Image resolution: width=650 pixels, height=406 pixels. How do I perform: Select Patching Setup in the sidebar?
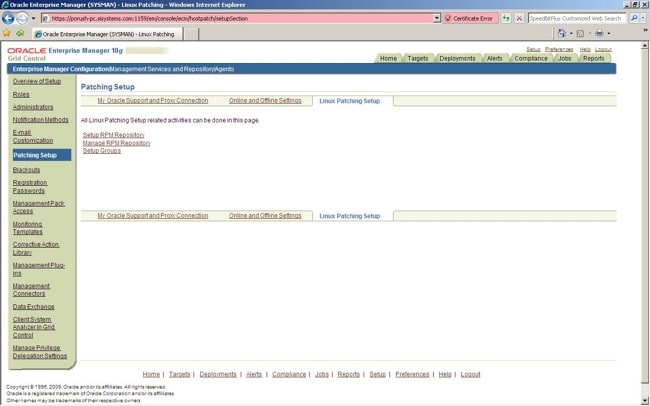(x=42, y=155)
